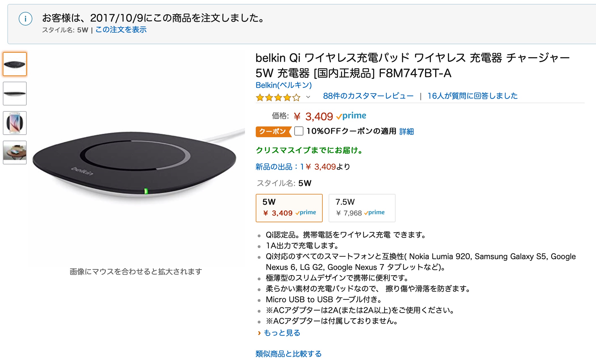Select the 5W style option
Image resolution: width=596 pixels, height=364 pixels.
pos(289,208)
